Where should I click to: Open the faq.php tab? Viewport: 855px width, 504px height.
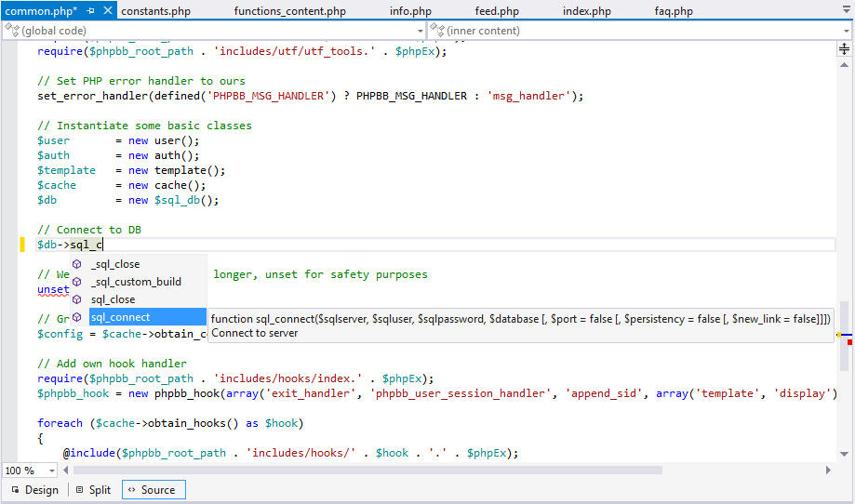[x=674, y=11]
